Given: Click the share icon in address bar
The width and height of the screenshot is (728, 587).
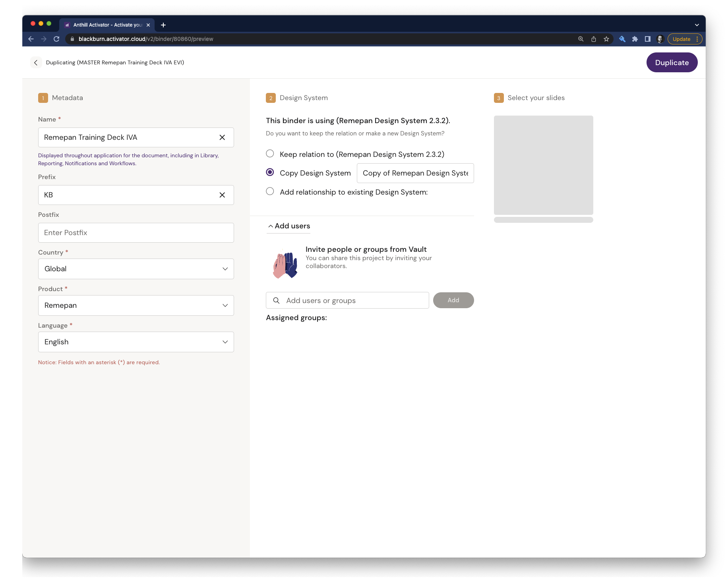Looking at the screenshot, I should tap(593, 39).
